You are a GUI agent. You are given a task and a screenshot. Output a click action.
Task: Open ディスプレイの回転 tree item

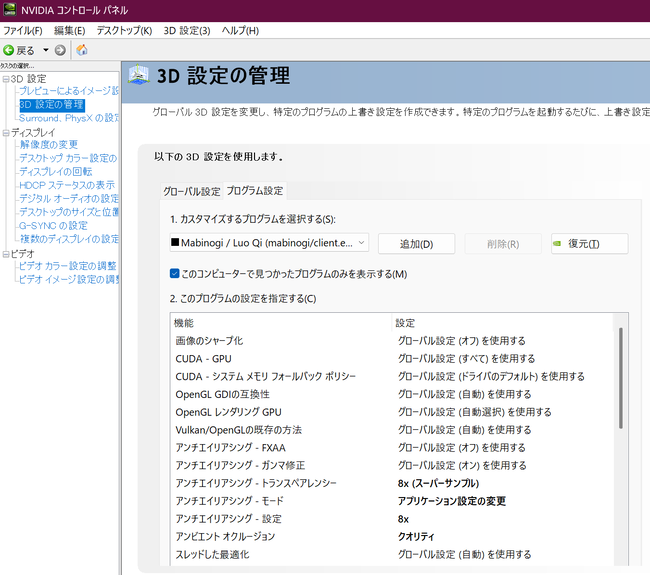[56, 172]
